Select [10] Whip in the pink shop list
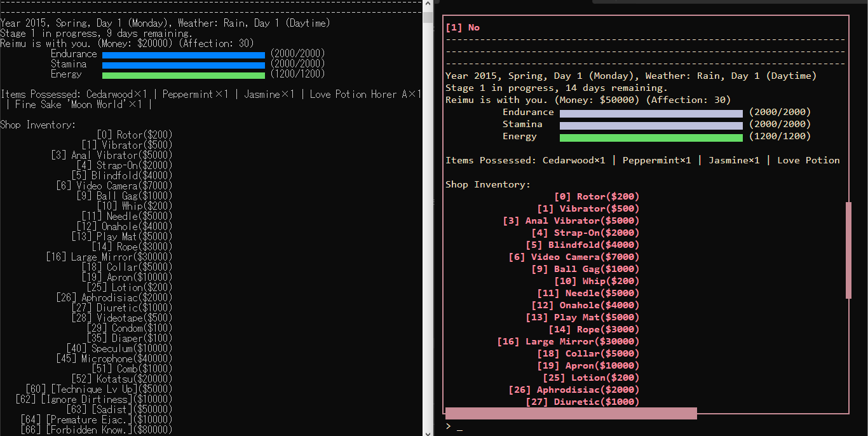This screenshot has width=868, height=436. [597, 281]
